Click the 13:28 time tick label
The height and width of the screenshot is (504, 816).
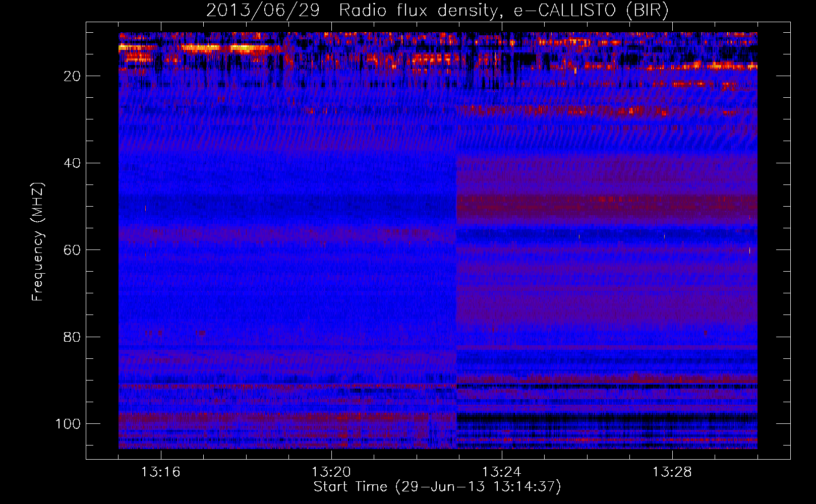click(x=672, y=472)
